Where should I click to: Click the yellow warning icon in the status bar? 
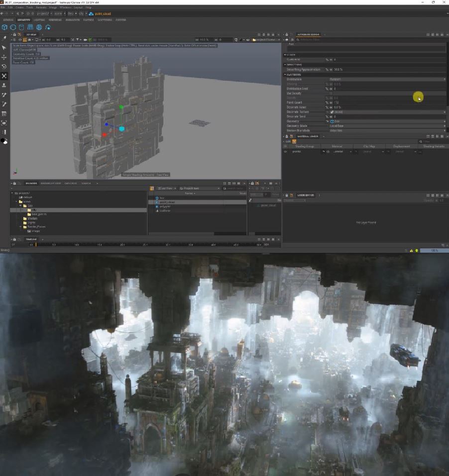point(411,251)
